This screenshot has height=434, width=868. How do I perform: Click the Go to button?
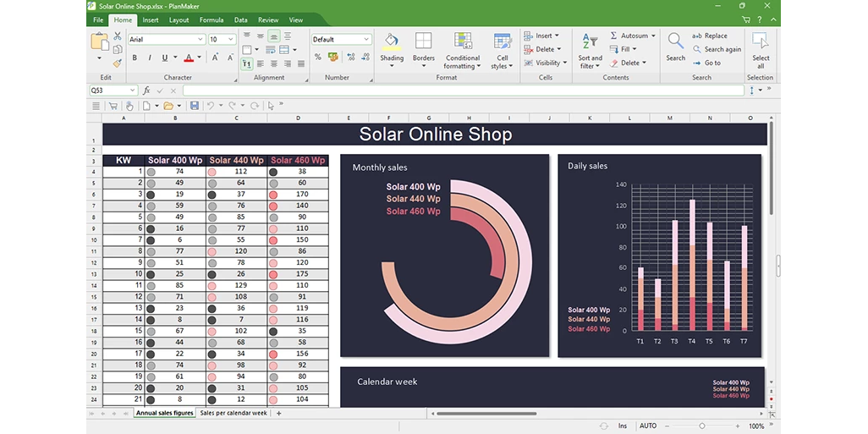pyautogui.click(x=708, y=63)
